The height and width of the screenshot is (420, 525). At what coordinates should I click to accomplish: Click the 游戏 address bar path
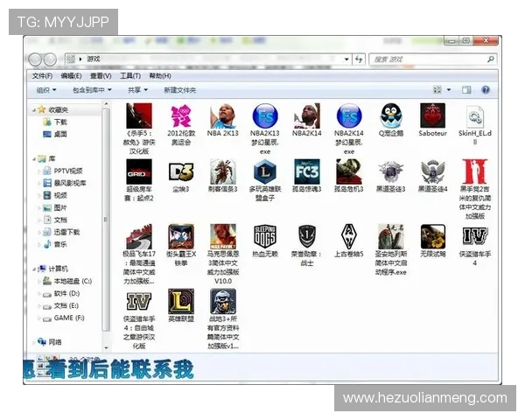(x=94, y=59)
